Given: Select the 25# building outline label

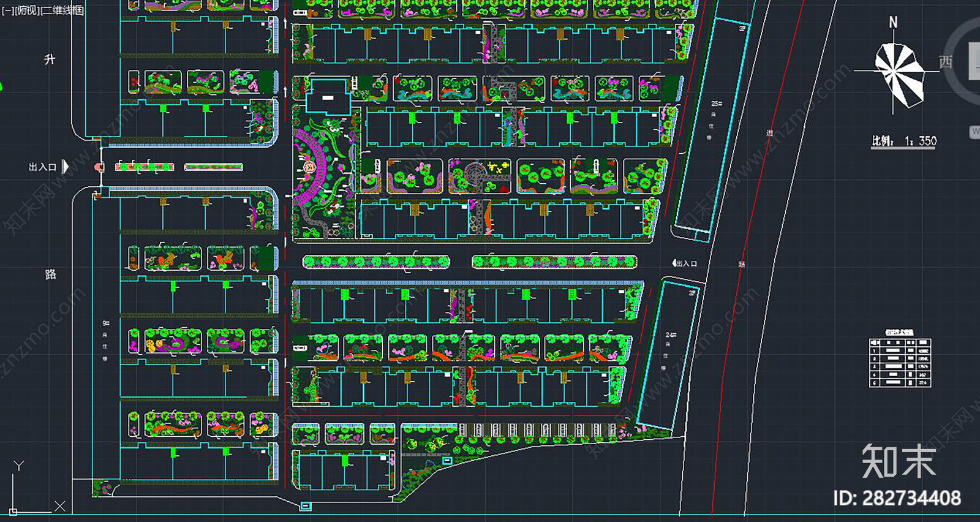Looking at the screenshot, I should [716, 104].
